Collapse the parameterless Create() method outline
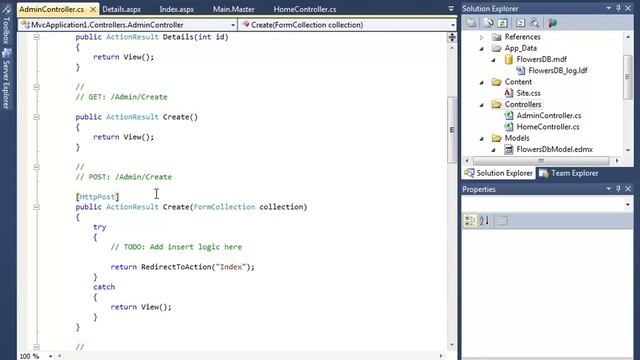Screen dimensions: 640x360 (x=36, y=117)
